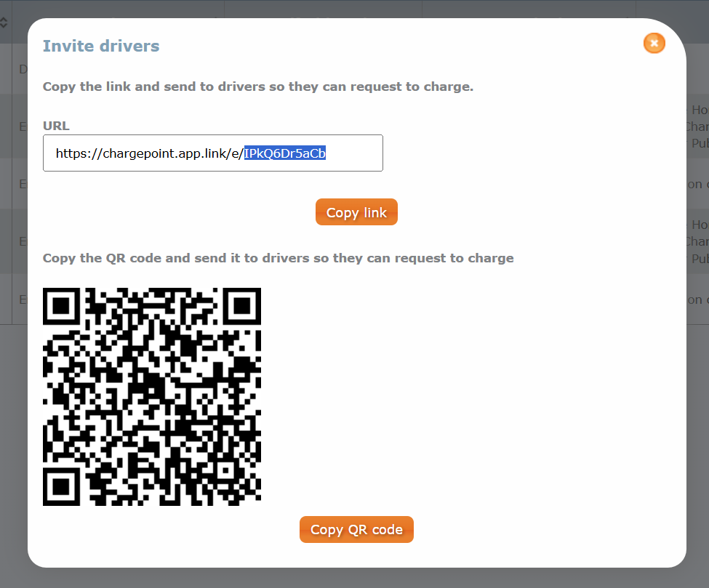709x588 pixels.
Task: Close the Invite drivers dialog
Action: pyautogui.click(x=654, y=44)
